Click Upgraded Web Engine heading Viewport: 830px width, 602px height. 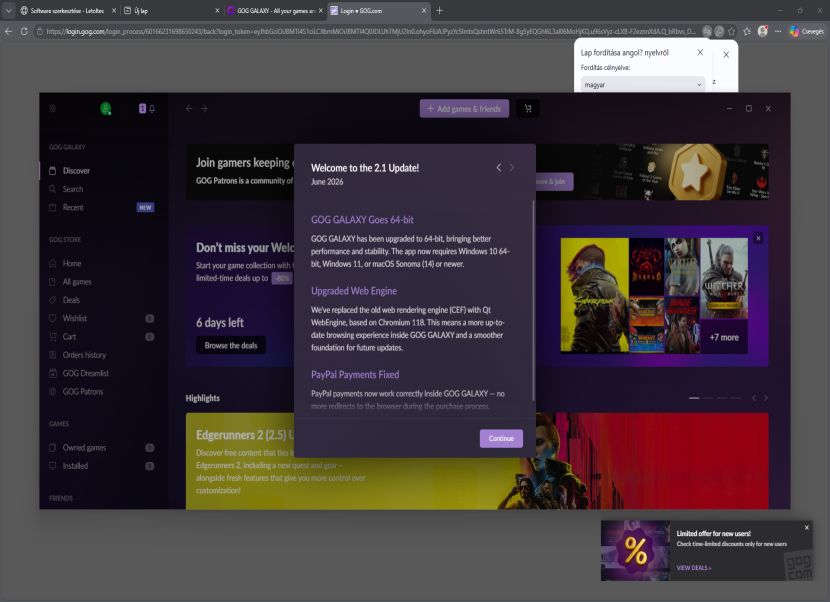click(x=354, y=291)
